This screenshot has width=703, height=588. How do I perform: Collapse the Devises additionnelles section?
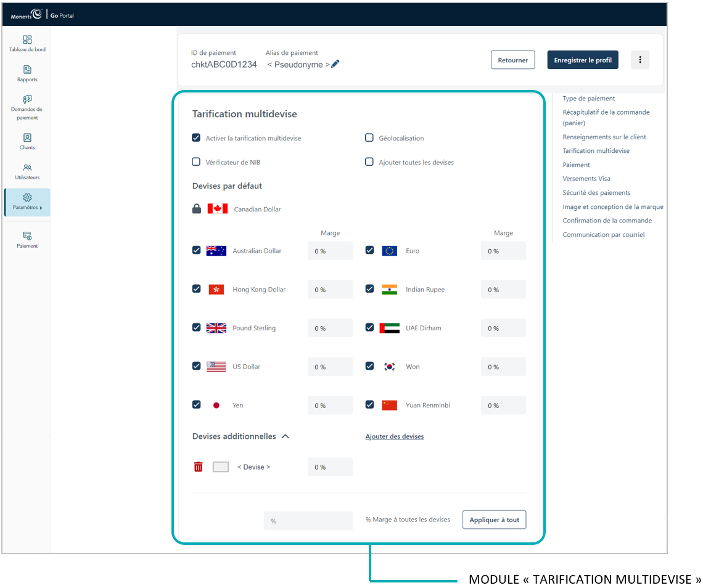tap(285, 436)
